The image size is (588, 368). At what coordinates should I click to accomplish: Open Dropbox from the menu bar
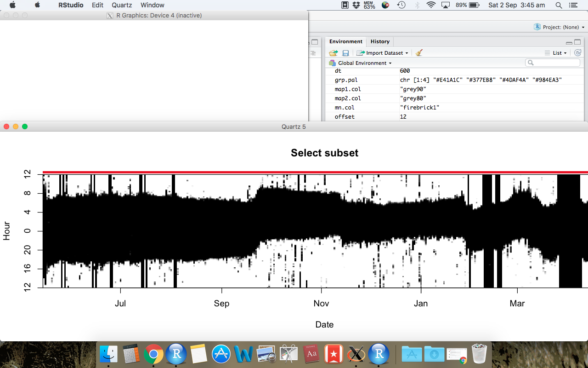pyautogui.click(x=355, y=5)
